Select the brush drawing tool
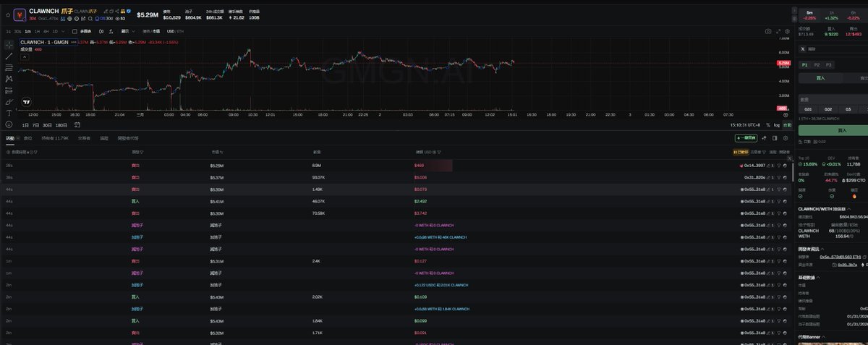The image size is (868, 345). (x=8, y=102)
